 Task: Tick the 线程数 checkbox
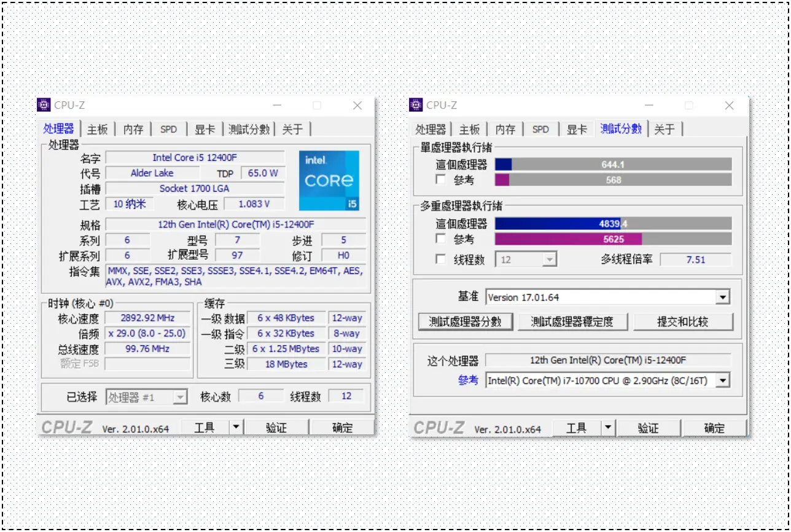coord(440,259)
